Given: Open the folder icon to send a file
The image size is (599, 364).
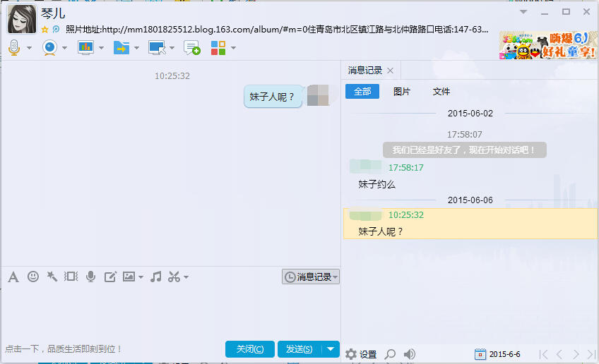Looking at the screenshot, I should (121, 47).
